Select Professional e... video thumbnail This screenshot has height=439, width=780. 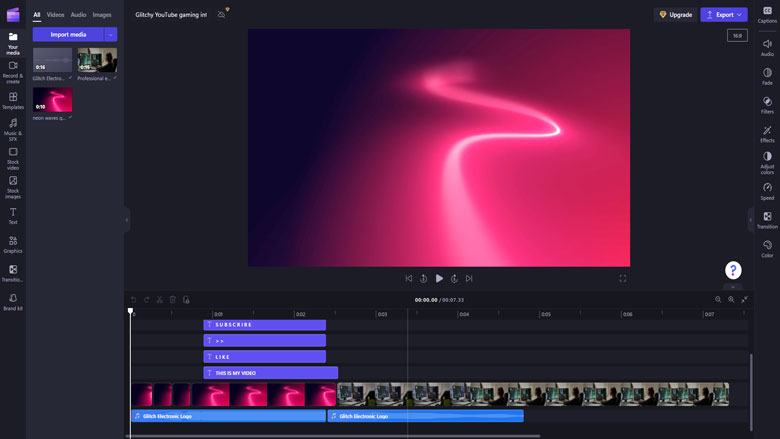(x=98, y=60)
